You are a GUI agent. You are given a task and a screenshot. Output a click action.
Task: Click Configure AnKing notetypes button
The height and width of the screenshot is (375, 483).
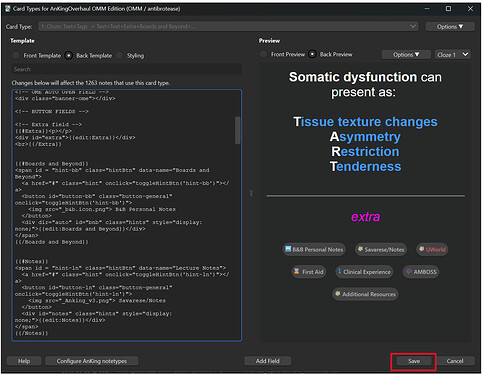pos(92,361)
